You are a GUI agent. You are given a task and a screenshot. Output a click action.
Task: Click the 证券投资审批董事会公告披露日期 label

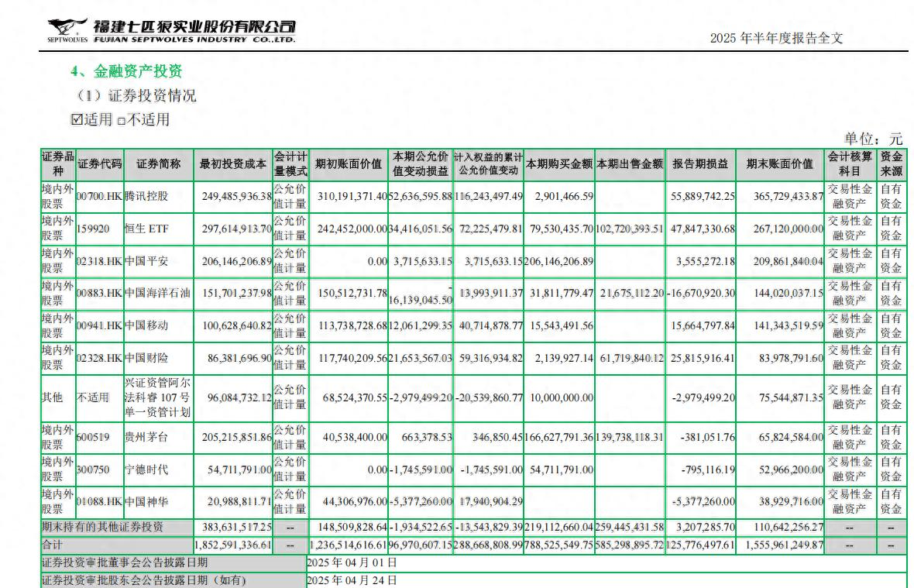(x=125, y=563)
